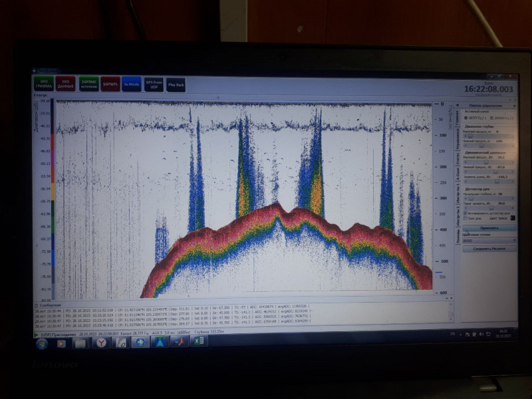The height and width of the screenshot is (399, 532).
Task: Select the second active channel radio button
Action: pyautogui.click(x=491, y=118)
